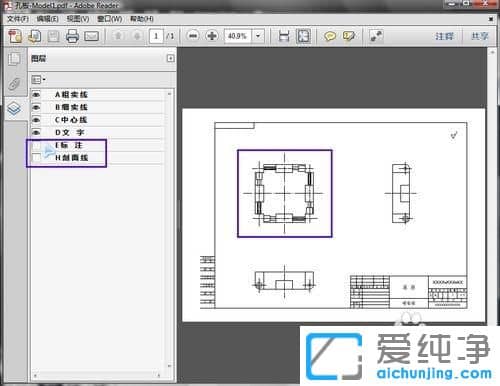The width and height of the screenshot is (500, 386).
Task: Click the zoom out minus button
Action: coord(193,36)
